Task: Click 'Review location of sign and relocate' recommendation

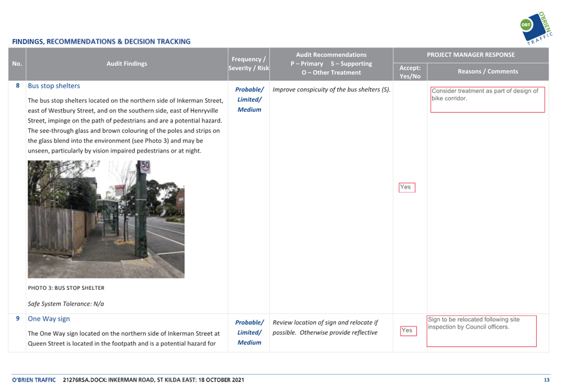Action: 325,327
